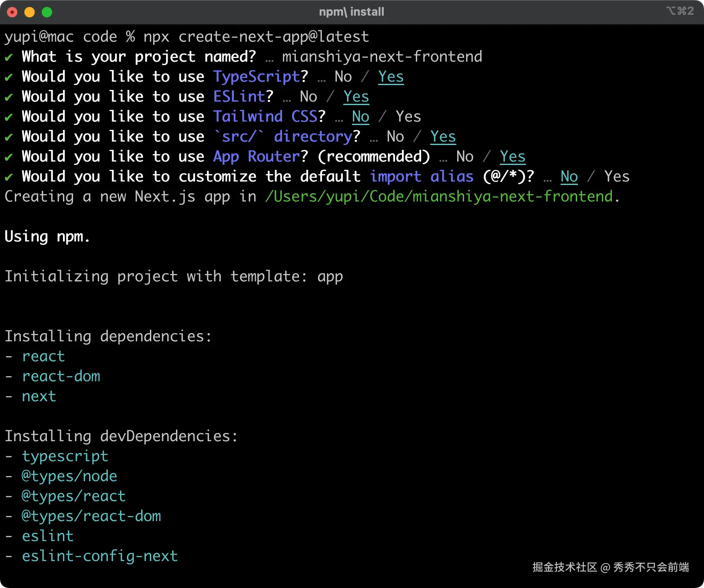Maximize the terminal with the green button
Image resolution: width=704 pixels, height=588 pixels.
[x=47, y=12]
